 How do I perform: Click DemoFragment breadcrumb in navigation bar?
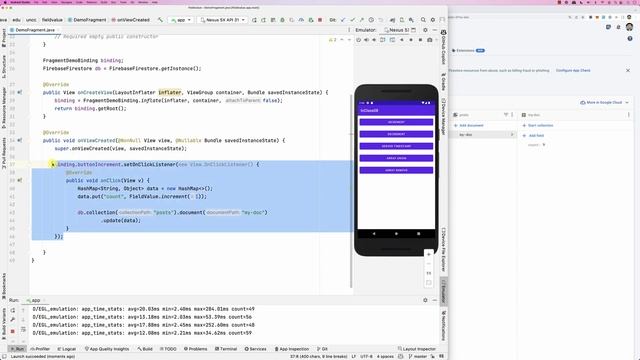(87, 20)
